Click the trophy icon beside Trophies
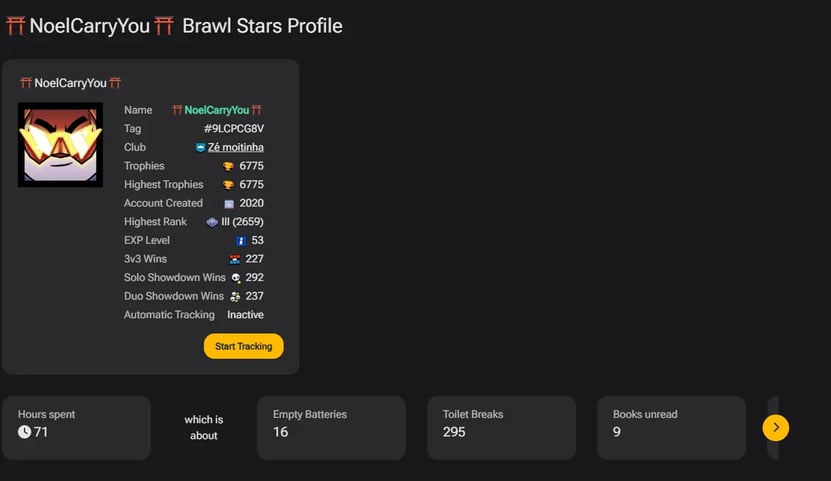Image resolution: width=831 pixels, height=481 pixels. click(228, 166)
